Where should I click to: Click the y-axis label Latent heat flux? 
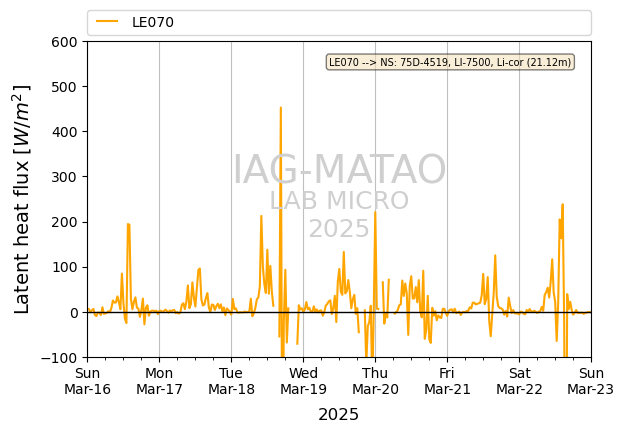point(22,199)
